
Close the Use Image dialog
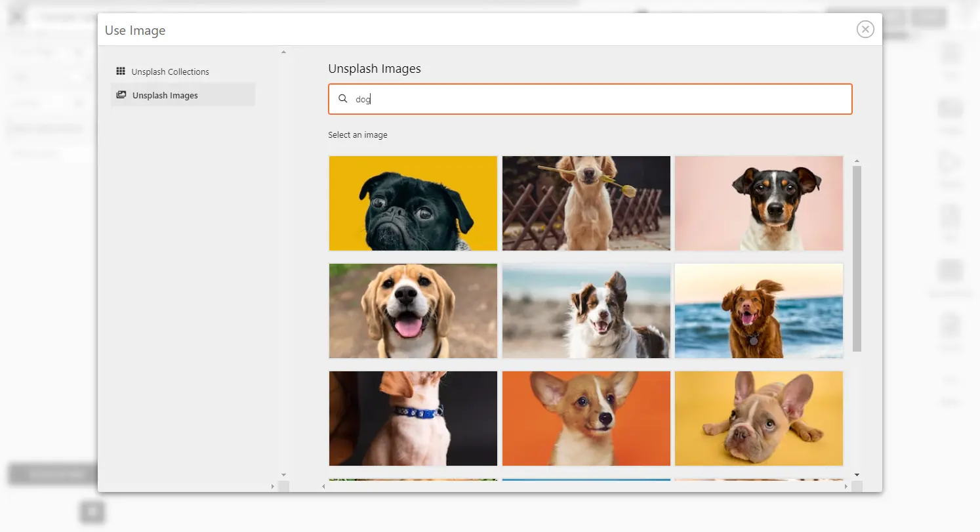click(x=865, y=29)
